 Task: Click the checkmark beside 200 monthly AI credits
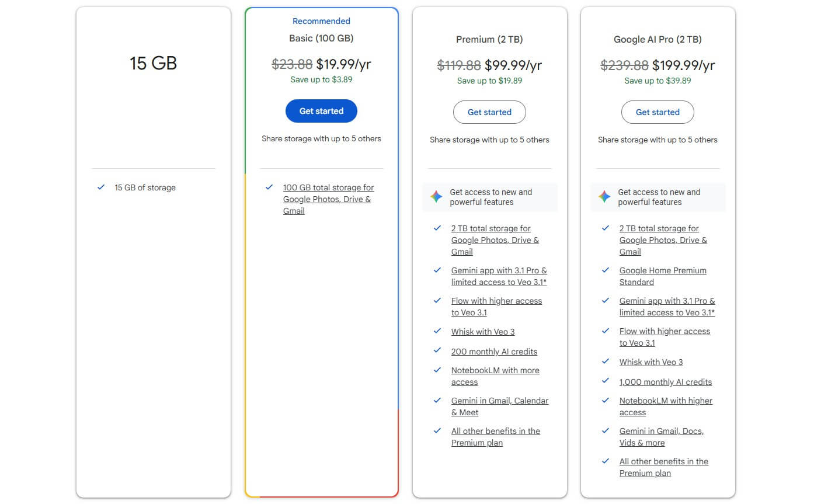point(437,351)
